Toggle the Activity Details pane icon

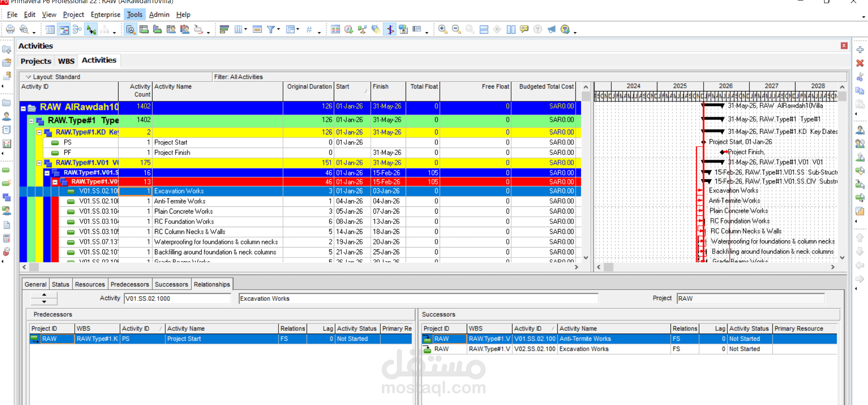coord(130,29)
